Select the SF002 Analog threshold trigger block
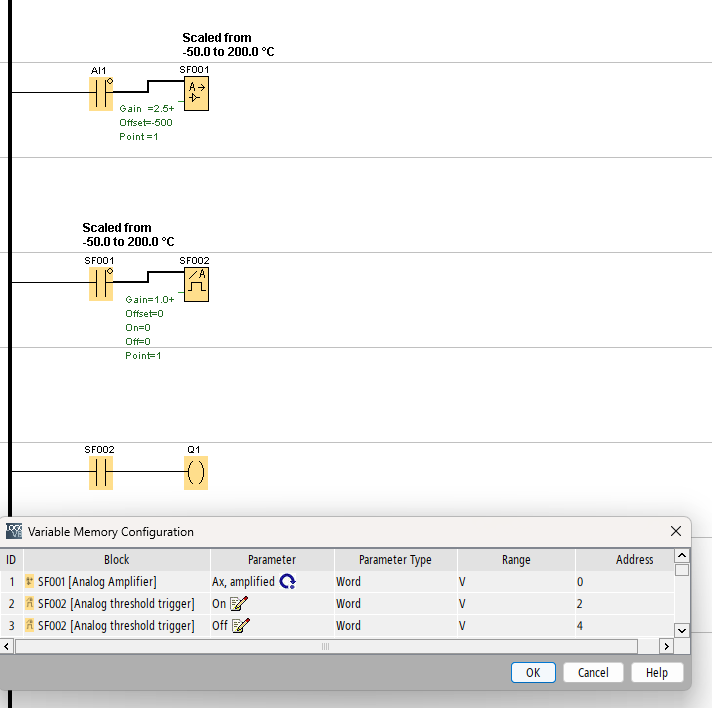Image resolution: width=712 pixels, height=708 pixels. point(196,285)
